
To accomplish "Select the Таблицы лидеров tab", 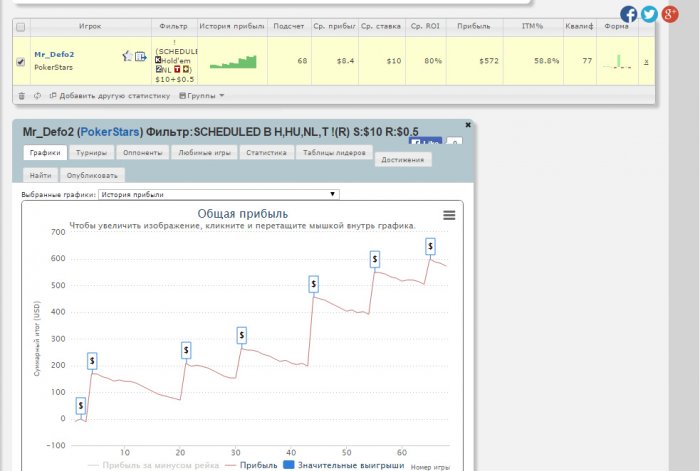I will coord(333,153).
